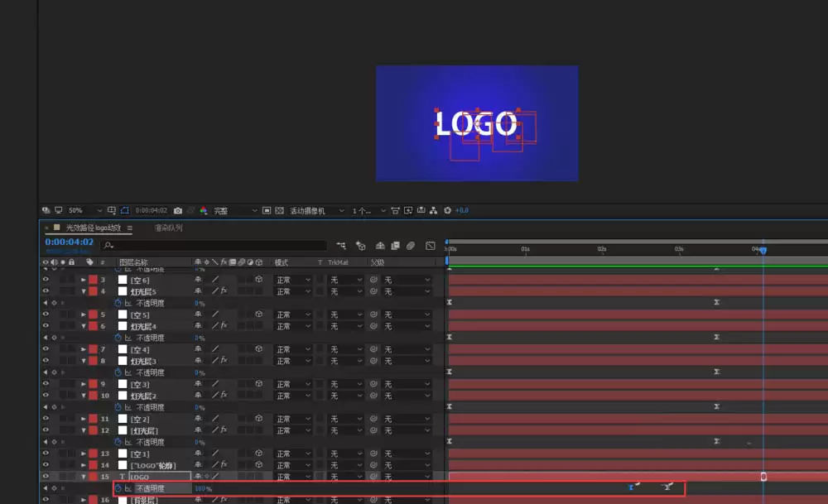Click the opacity stopwatch on the LOGO layer

tap(118, 489)
